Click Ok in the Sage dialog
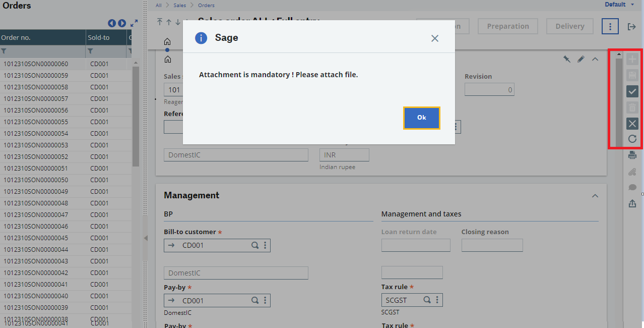 tap(421, 118)
